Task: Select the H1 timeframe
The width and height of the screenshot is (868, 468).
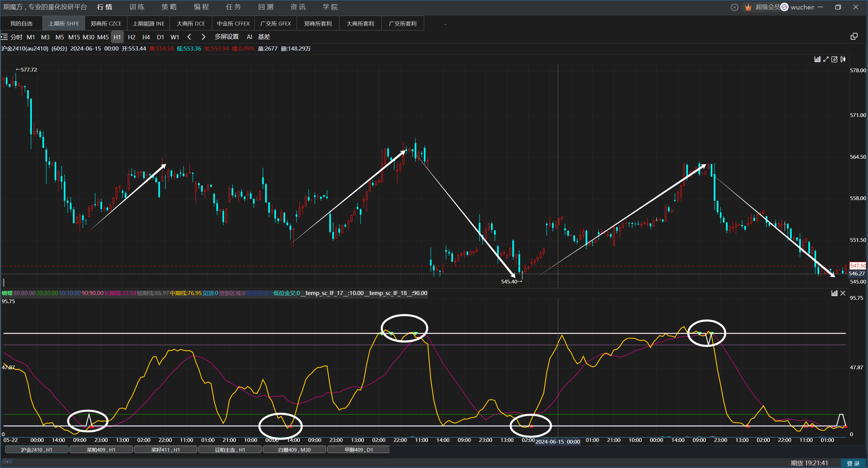Action: (x=117, y=37)
